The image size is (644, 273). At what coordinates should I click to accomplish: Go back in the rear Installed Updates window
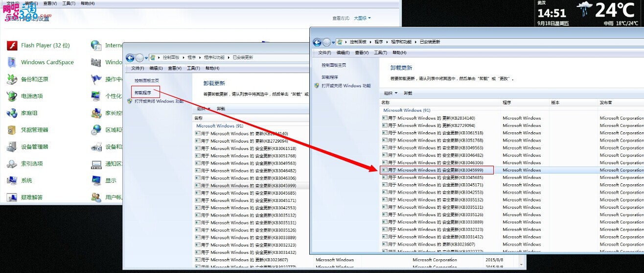click(x=130, y=57)
